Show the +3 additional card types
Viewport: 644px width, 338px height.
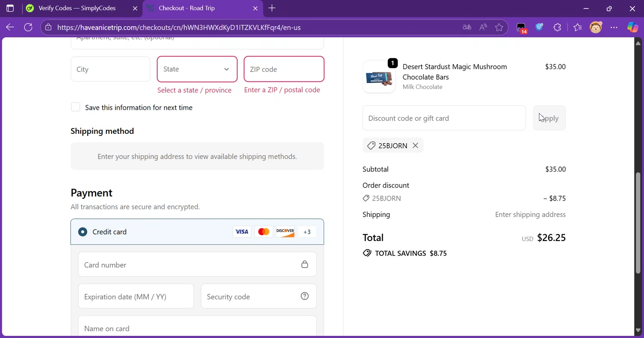pos(307,232)
